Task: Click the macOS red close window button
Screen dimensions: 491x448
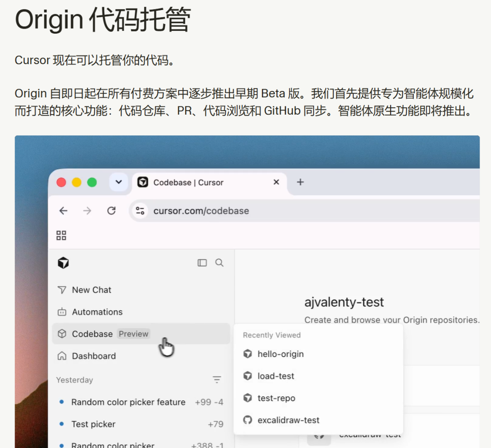Action: pyautogui.click(x=61, y=182)
